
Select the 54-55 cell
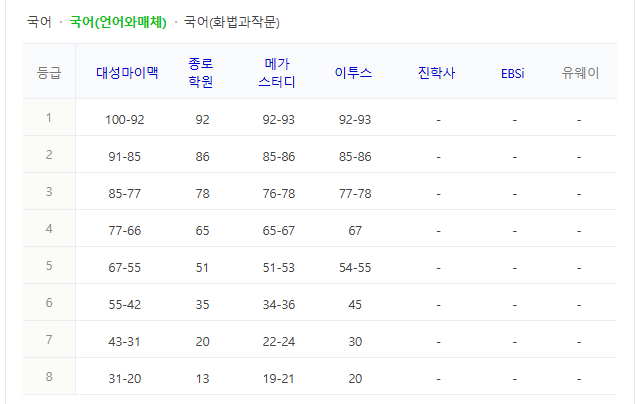coord(355,268)
